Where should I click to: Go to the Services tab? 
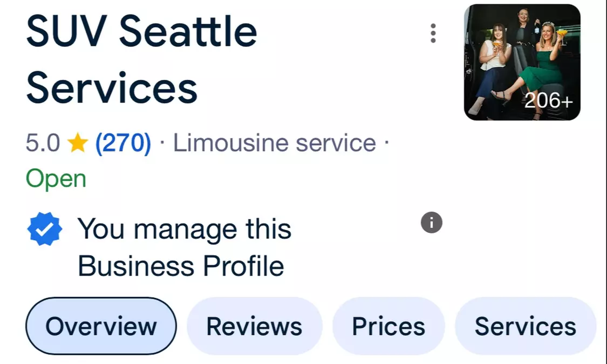[525, 326]
